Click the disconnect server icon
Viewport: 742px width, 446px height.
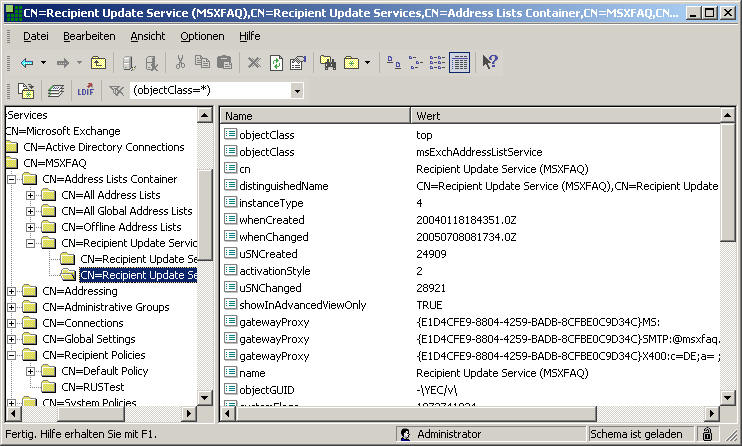click(x=151, y=62)
